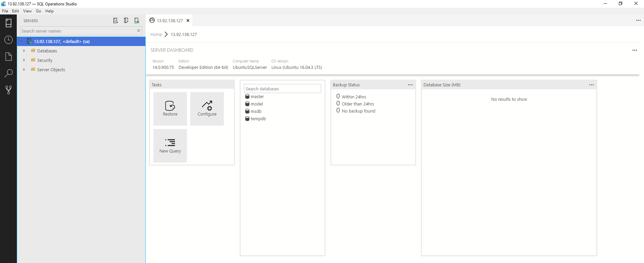Close the 13.92.138.127 dashboard tab
The image size is (644, 263).
pyautogui.click(x=188, y=20)
